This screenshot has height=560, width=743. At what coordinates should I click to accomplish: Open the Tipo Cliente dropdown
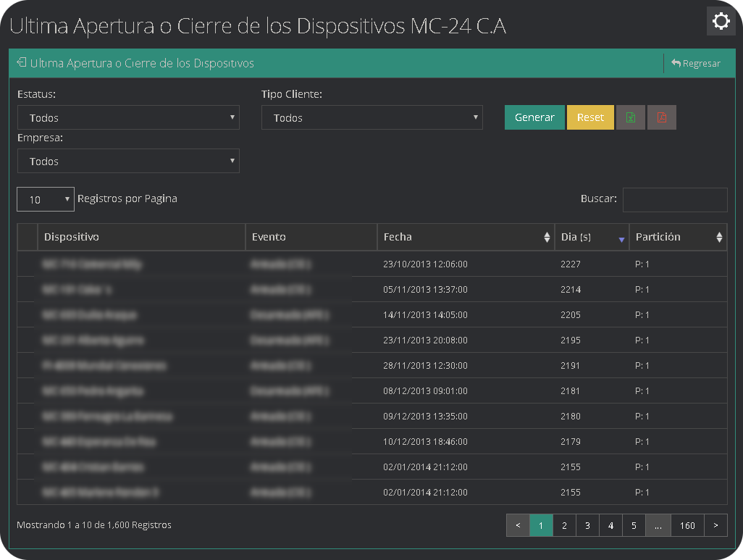click(371, 117)
